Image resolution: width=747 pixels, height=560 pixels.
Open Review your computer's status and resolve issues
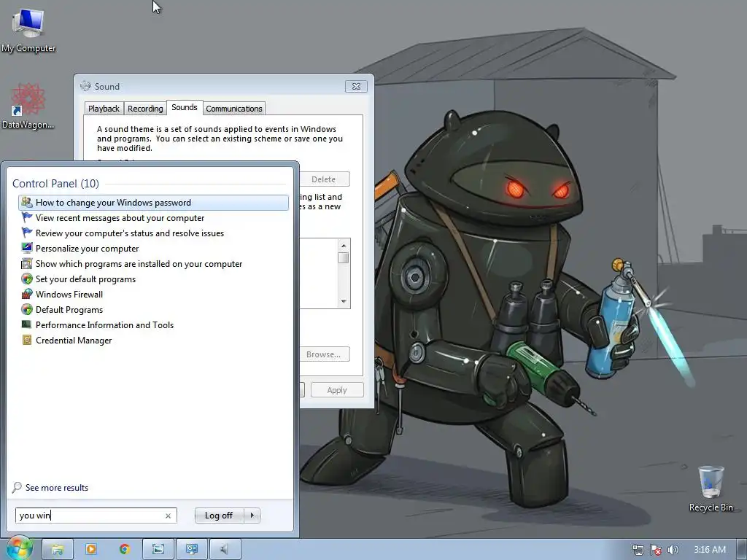[153, 233]
